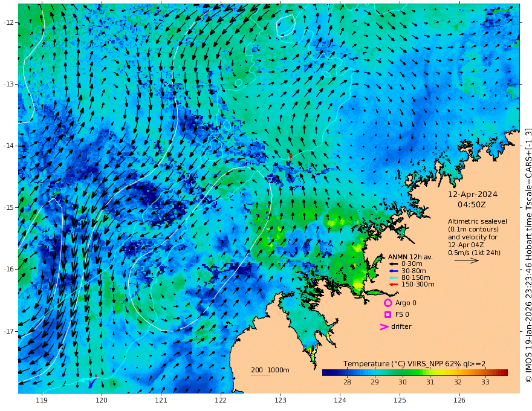Click the blue mooring arrow near 120°E, 18°S
The image size is (532, 411).
[92, 383]
